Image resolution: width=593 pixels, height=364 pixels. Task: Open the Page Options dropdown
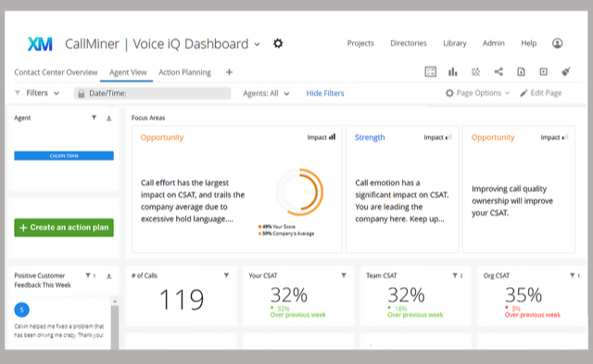[478, 93]
